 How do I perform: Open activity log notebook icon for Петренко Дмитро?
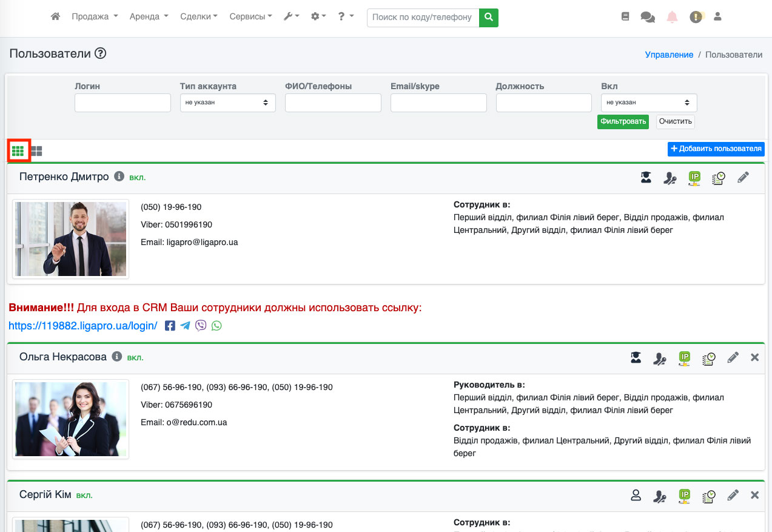(x=718, y=178)
